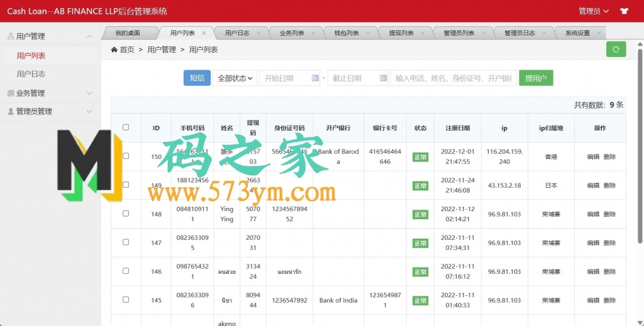Image resolution: width=644 pixels, height=326 pixels.
Task: Close the 管理员日志 tab
Action: (x=544, y=33)
